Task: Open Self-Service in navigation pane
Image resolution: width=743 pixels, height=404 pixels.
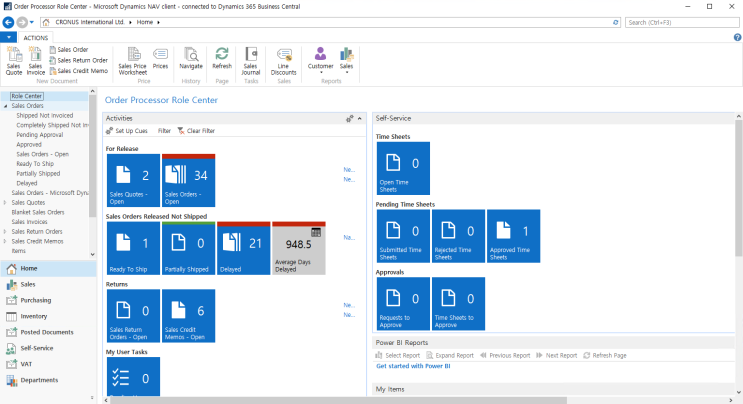Action: pyautogui.click(x=48, y=348)
